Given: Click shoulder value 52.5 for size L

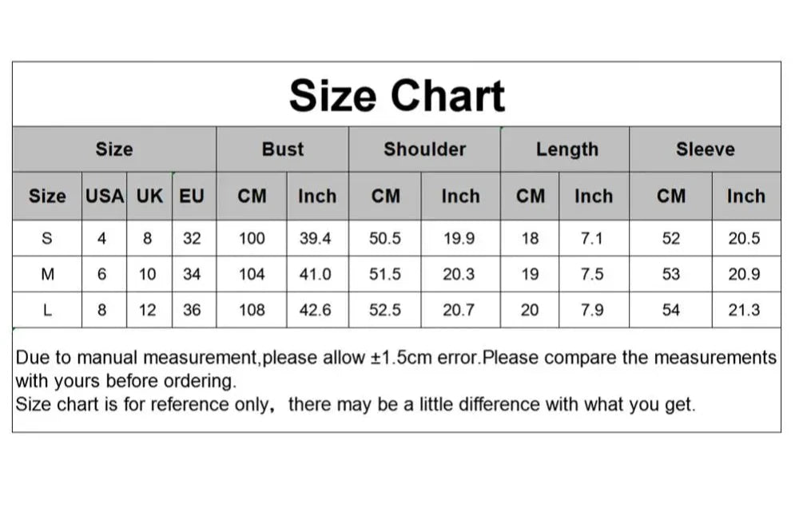Looking at the screenshot, I should [x=385, y=310].
